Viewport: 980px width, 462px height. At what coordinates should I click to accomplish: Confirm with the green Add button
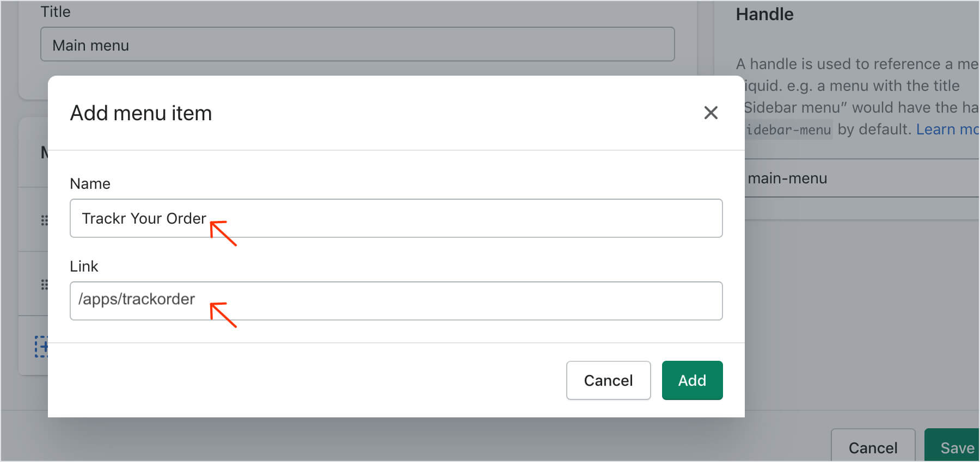(692, 380)
